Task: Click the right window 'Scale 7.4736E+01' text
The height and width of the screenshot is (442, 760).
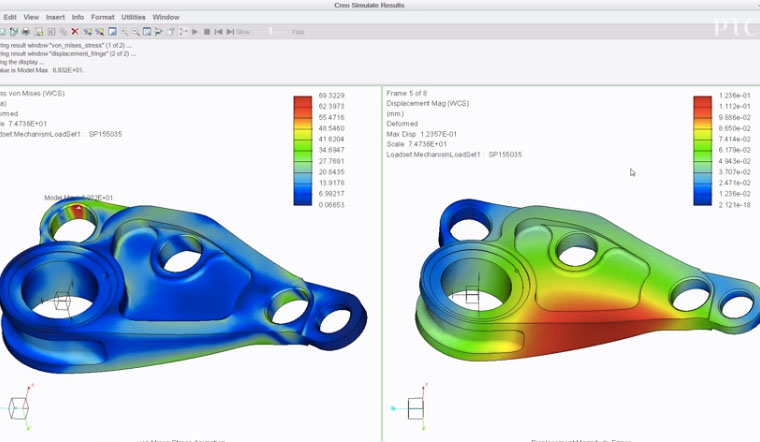Action: (x=417, y=144)
